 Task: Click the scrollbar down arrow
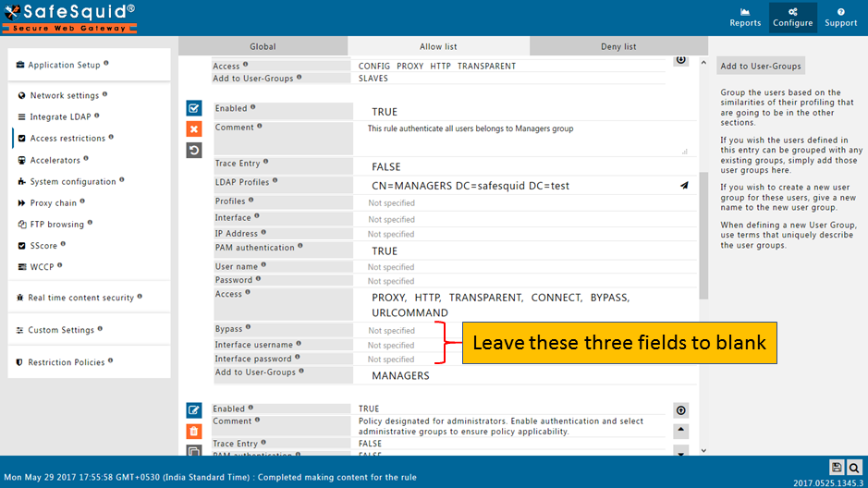pos(703,450)
